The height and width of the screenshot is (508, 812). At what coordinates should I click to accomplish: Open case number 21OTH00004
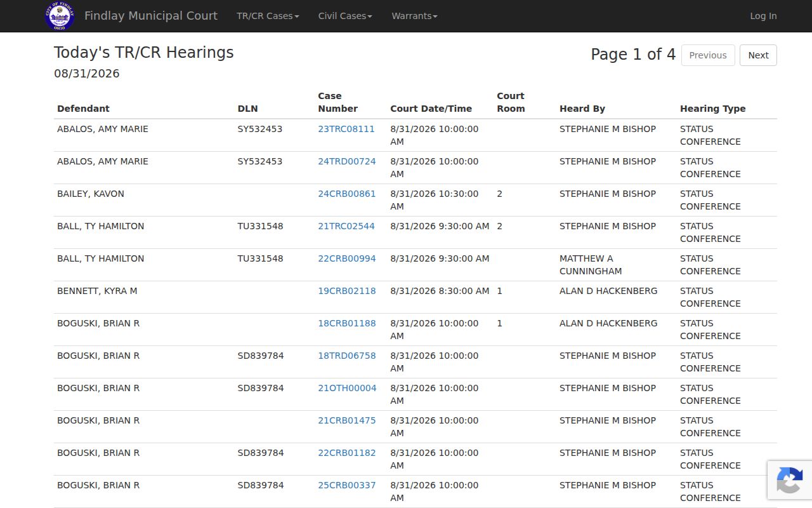[347, 388]
